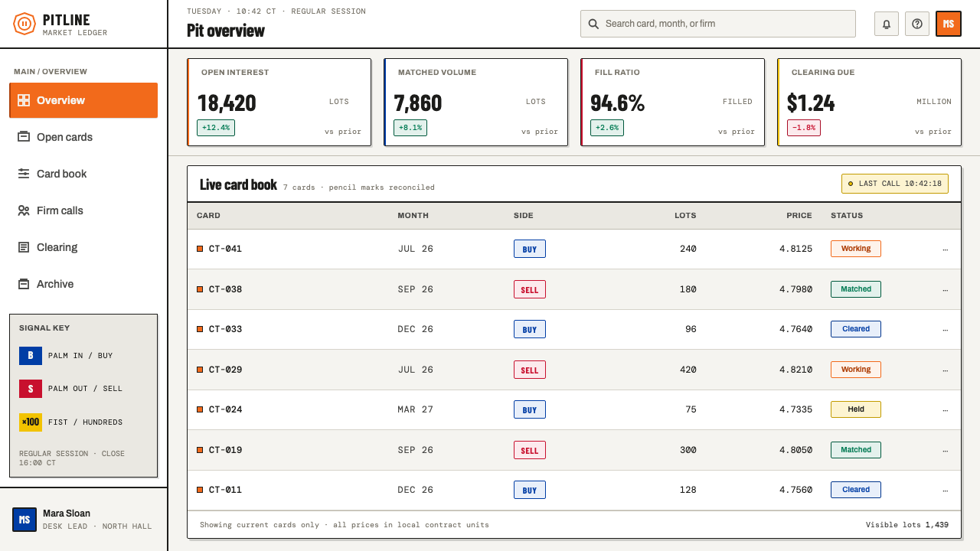This screenshot has height=551, width=980.
Task: Click the Held status on CT-024
Action: tap(856, 409)
